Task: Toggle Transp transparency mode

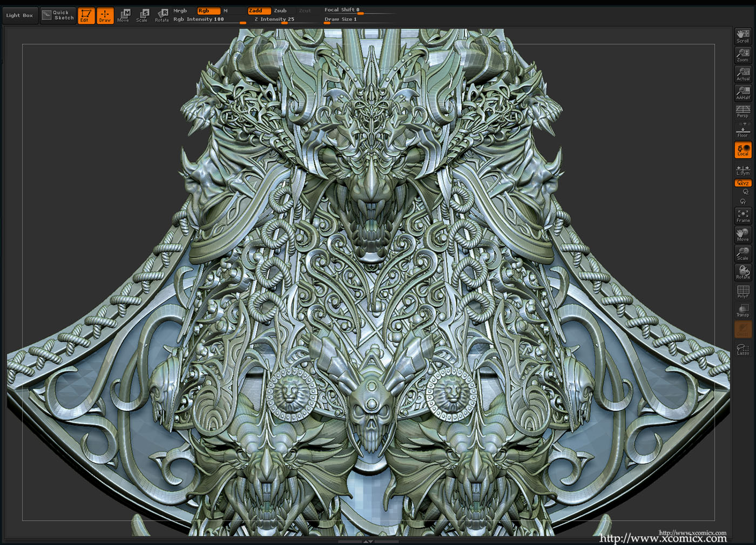Action: coord(743,310)
